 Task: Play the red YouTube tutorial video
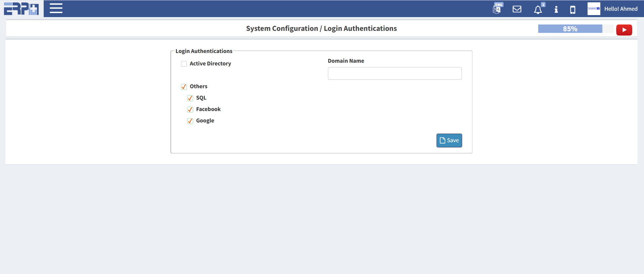(624, 30)
